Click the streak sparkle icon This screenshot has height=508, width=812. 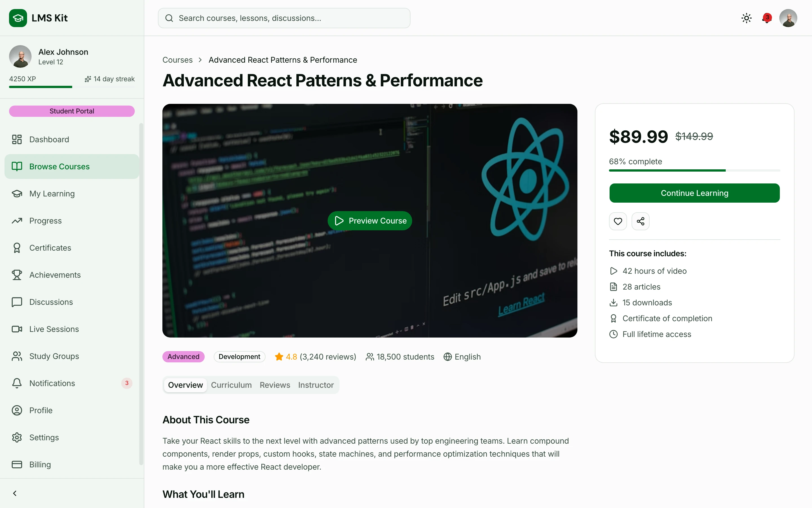click(x=88, y=79)
